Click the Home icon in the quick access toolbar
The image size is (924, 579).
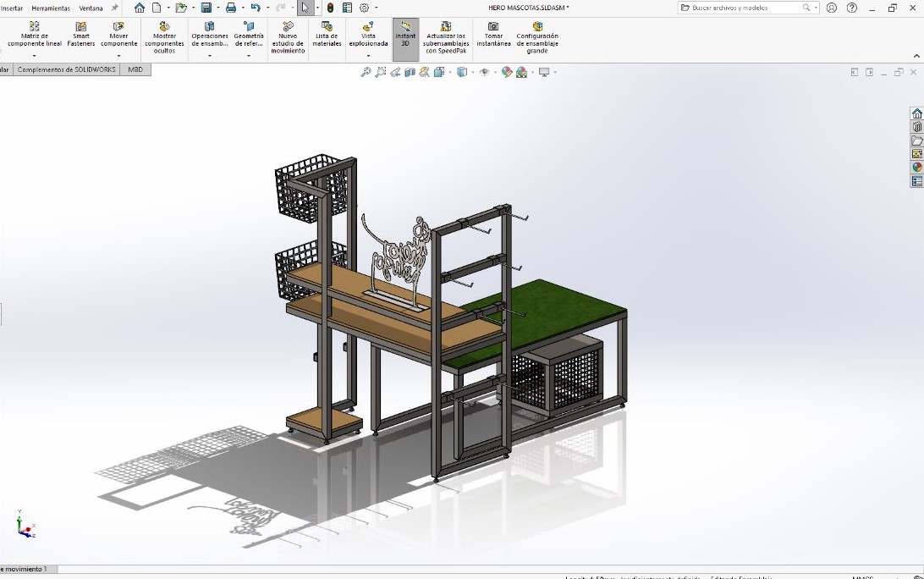[139, 8]
